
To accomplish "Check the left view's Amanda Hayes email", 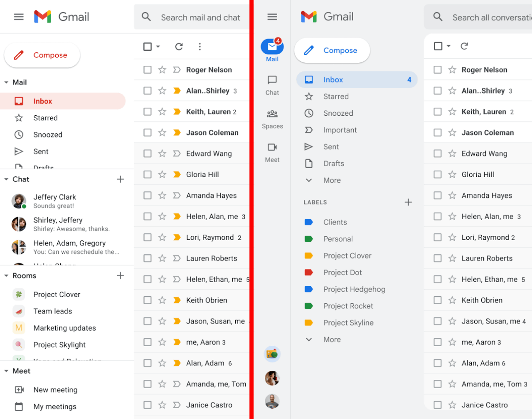I will click(x=148, y=196).
